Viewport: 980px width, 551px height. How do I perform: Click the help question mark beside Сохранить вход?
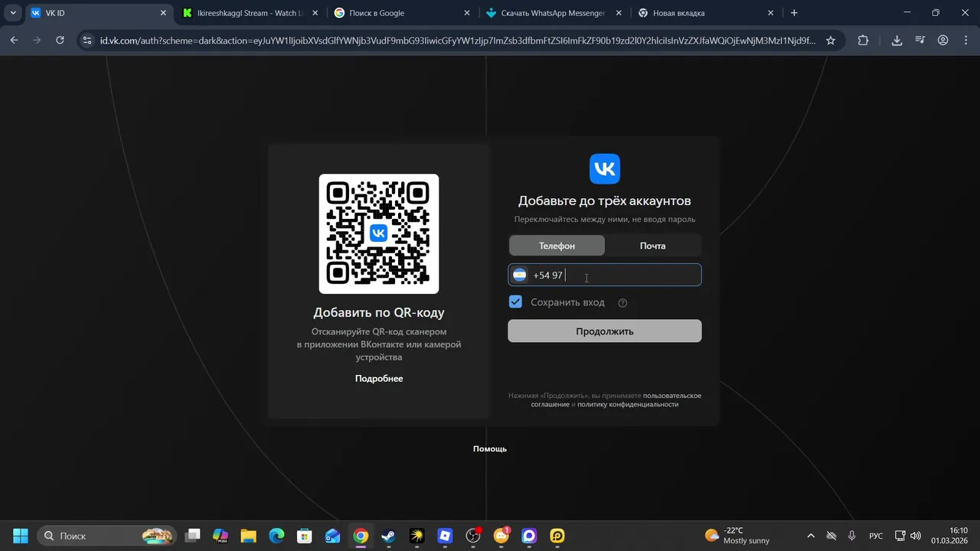pyautogui.click(x=622, y=303)
